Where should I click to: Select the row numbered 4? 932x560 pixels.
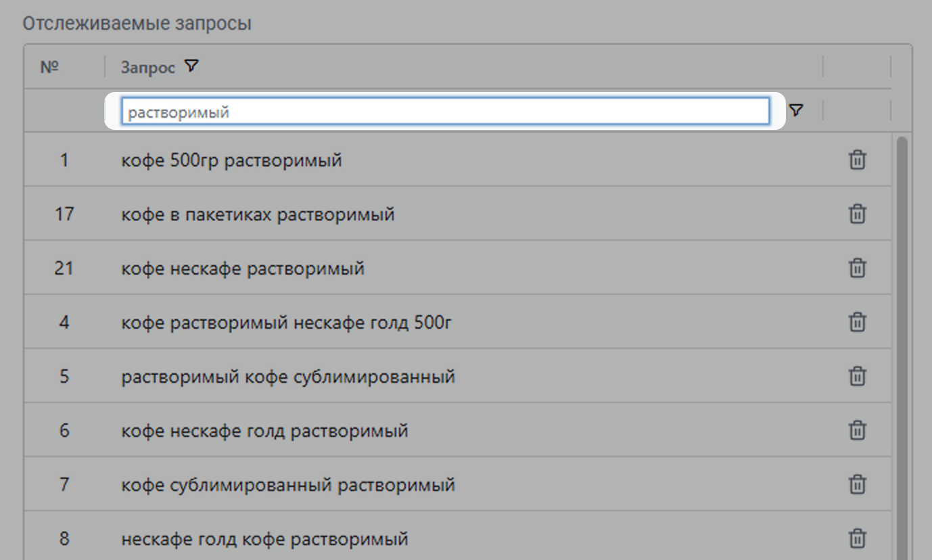[64, 323]
